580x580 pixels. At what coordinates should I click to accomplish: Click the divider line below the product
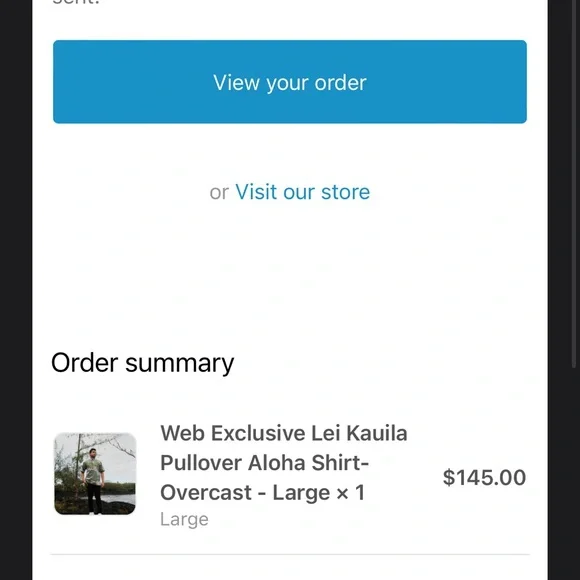click(x=290, y=554)
